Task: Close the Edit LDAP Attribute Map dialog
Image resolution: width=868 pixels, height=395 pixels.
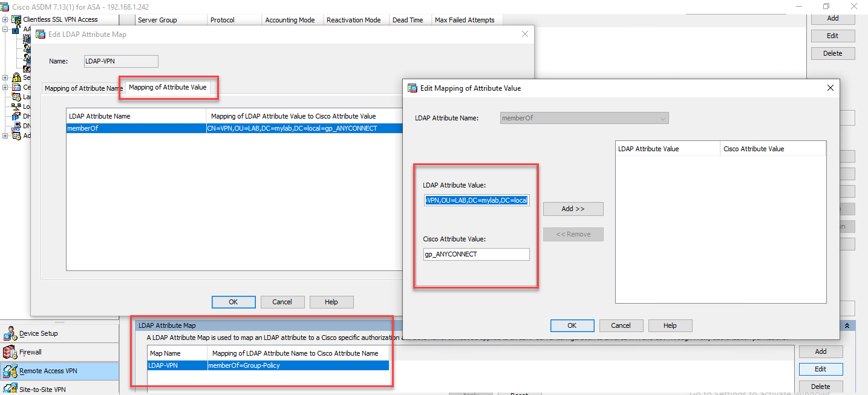Action: click(525, 34)
